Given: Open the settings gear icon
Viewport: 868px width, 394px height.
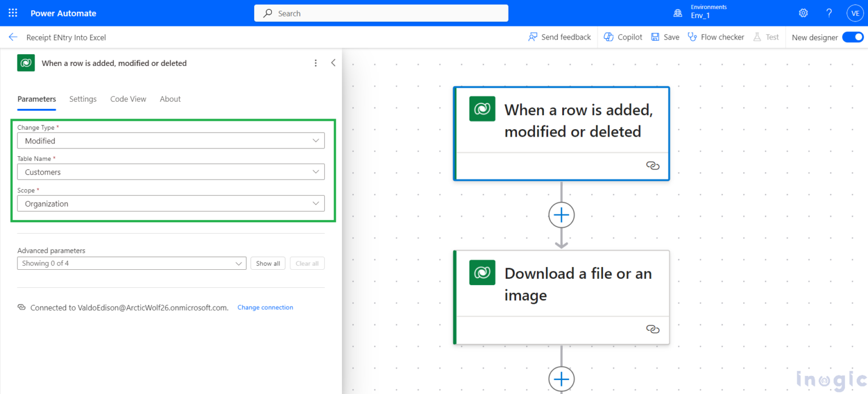Looking at the screenshot, I should tap(803, 13).
